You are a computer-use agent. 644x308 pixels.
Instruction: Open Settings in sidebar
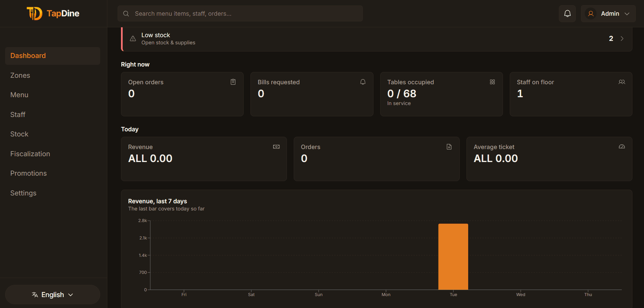tap(52, 193)
